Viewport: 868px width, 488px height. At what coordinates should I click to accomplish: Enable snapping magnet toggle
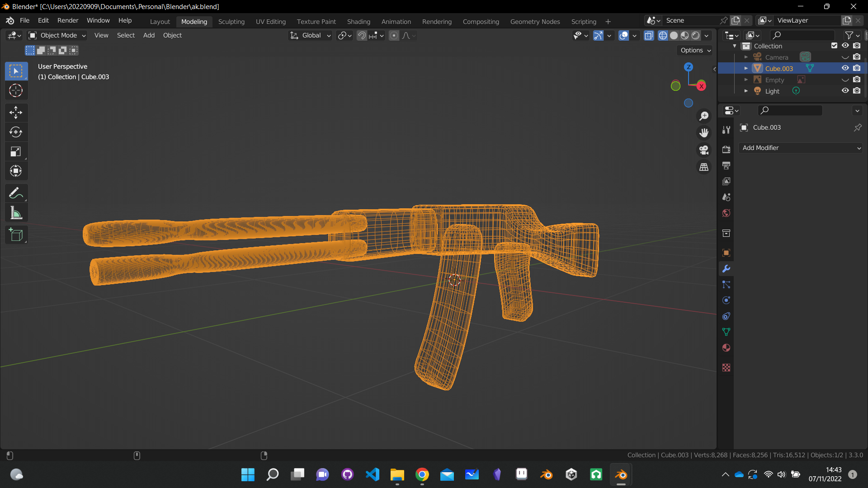pyautogui.click(x=362, y=35)
